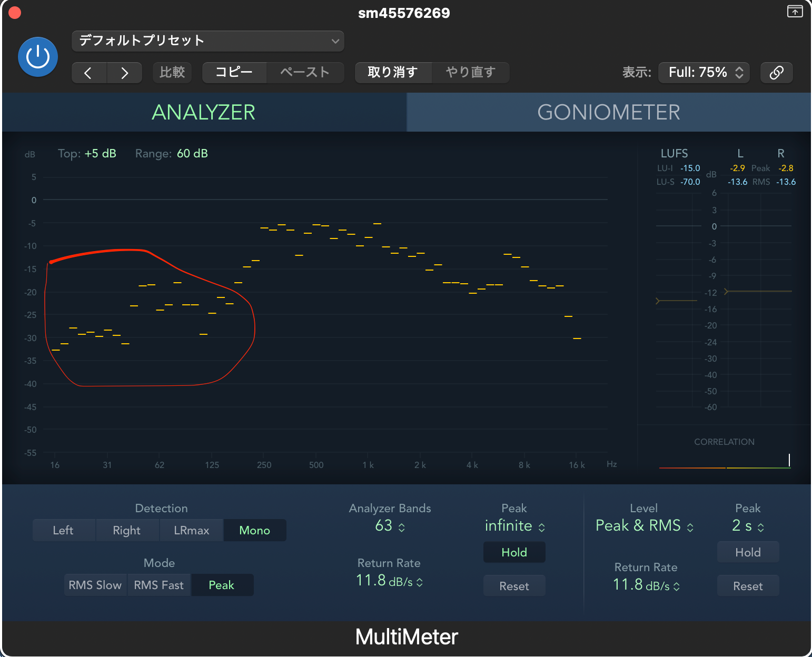This screenshot has width=812, height=657.
Task: Set Mode to RMS Slow
Action: (95, 585)
